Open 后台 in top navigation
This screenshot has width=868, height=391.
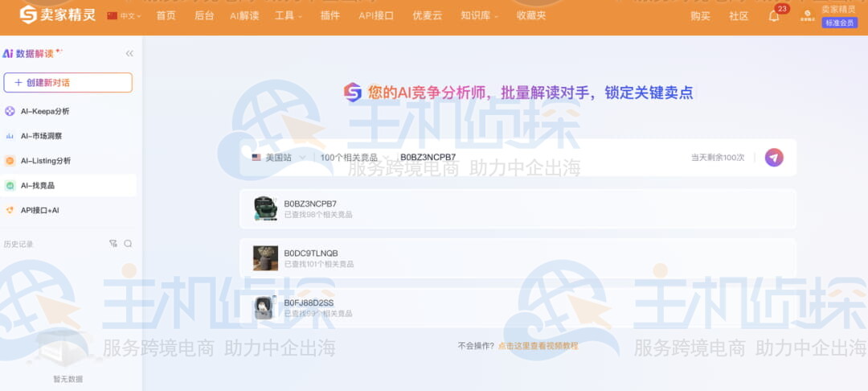click(x=203, y=16)
